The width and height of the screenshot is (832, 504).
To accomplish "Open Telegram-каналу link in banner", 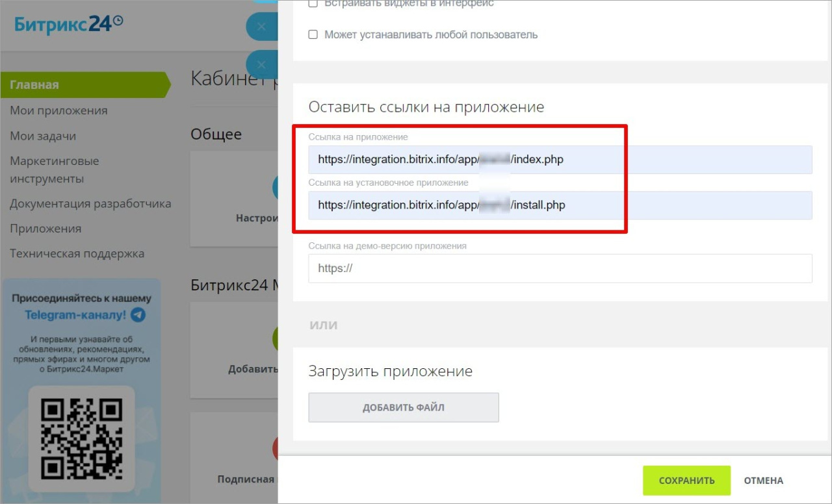I will tap(75, 316).
